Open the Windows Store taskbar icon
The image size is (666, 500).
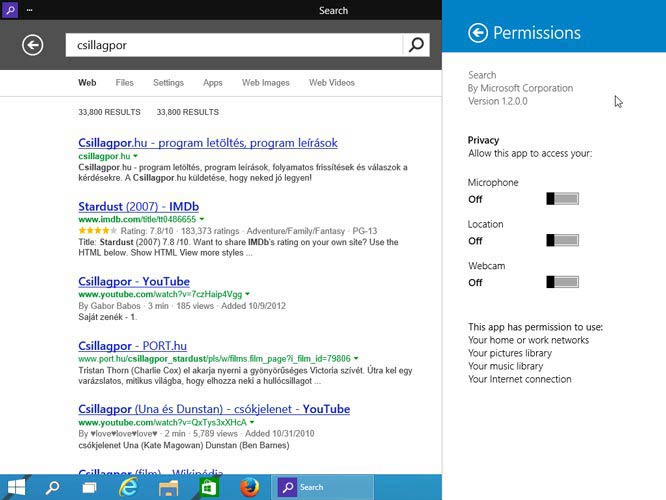coord(208,487)
